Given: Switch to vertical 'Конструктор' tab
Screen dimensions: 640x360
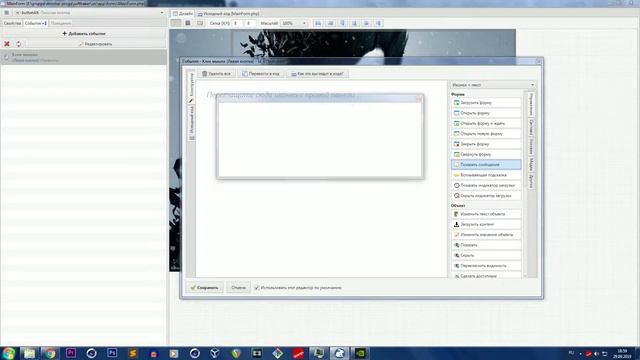Looking at the screenshot, I should 191,87.
